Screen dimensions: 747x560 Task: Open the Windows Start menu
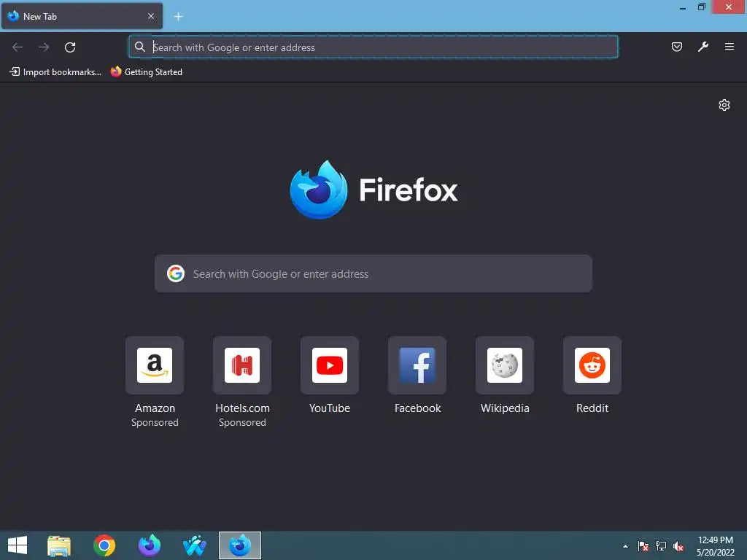(18, 545)
